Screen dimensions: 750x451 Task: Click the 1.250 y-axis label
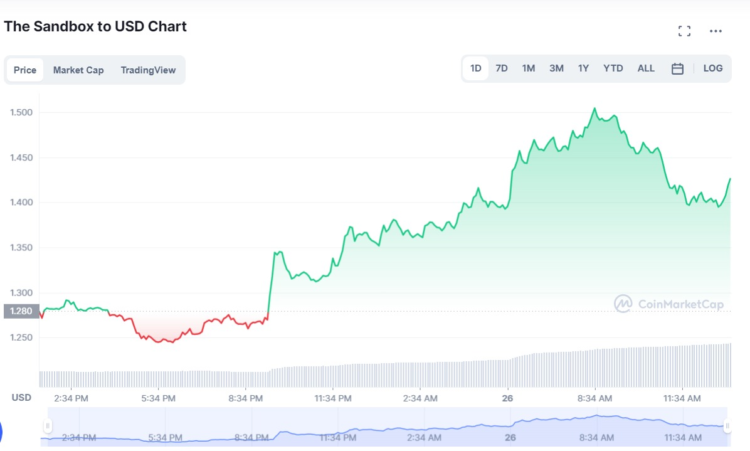tap(22, 338)
